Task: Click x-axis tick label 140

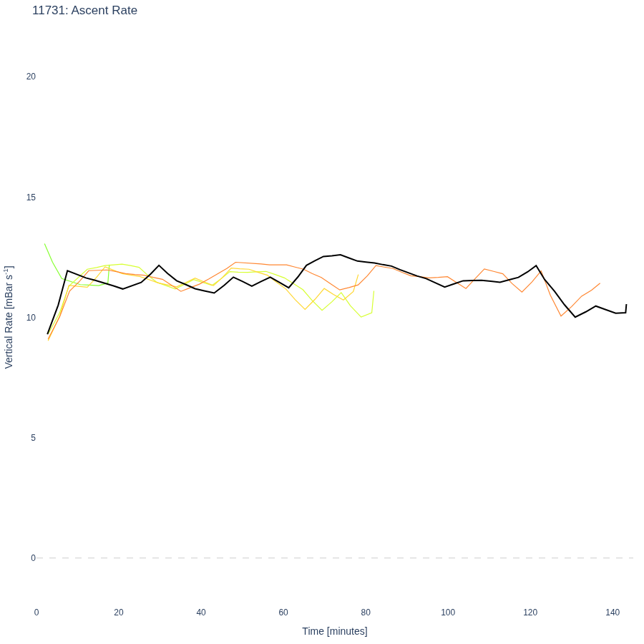Action: [613, 613]
